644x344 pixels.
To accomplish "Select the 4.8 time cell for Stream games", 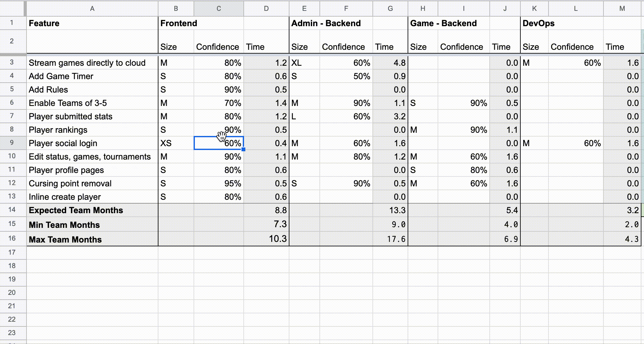I will click(x=390, y=63).
